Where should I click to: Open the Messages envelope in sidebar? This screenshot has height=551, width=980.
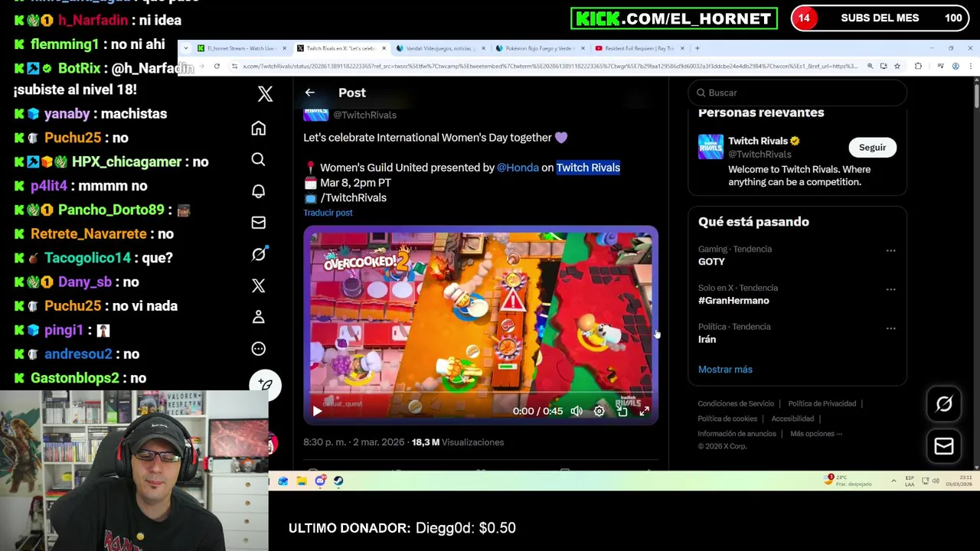259,222
